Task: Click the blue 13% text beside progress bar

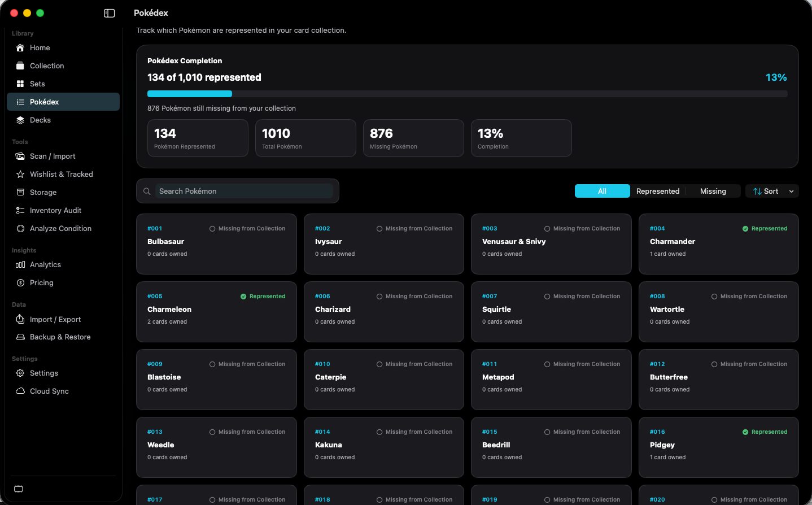Action: pyautogui.click(x=776, y=77)
